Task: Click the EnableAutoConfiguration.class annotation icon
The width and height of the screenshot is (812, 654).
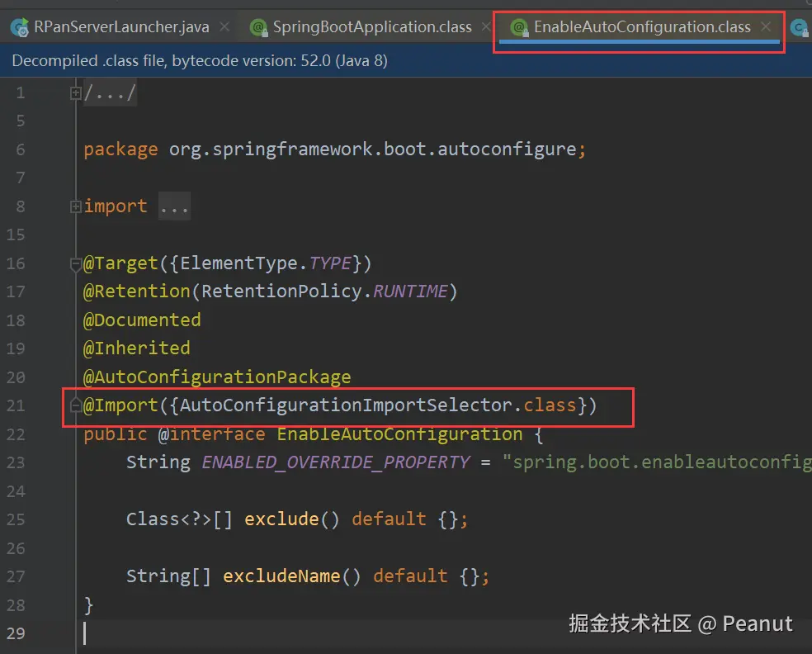Action: point(519,27)
